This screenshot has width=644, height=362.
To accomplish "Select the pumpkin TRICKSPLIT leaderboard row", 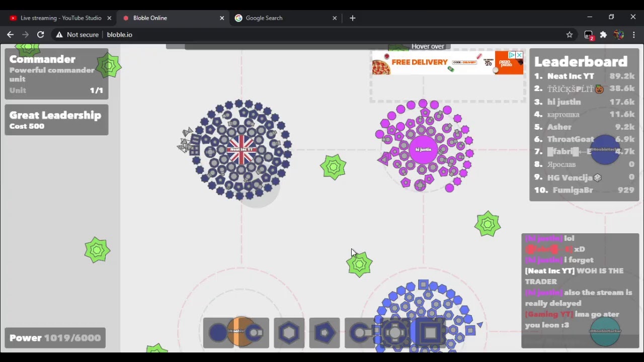I will (x=584, y=88).
